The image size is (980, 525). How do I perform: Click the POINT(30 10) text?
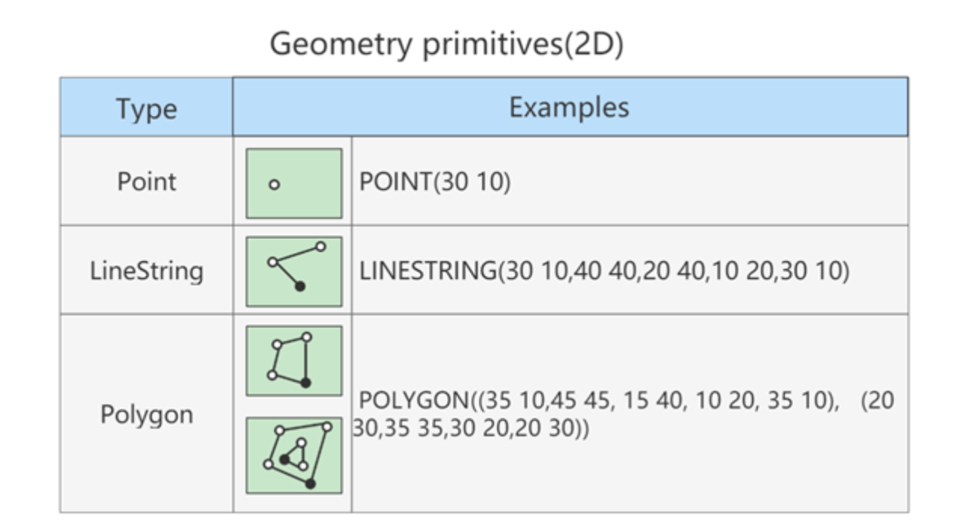point(435,182)
